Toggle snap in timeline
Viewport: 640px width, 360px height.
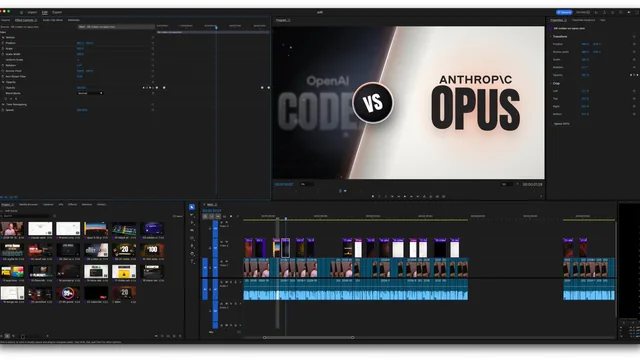tap(211, 216)
